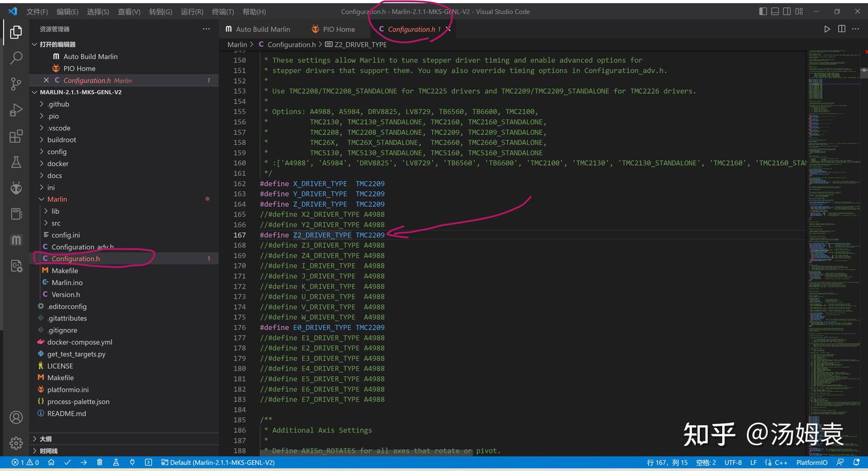Image resolution: width=868 pixels, height=471 pixels.
Task: Expand the 大纲 outline section
Action: click(x=46, y=439)
